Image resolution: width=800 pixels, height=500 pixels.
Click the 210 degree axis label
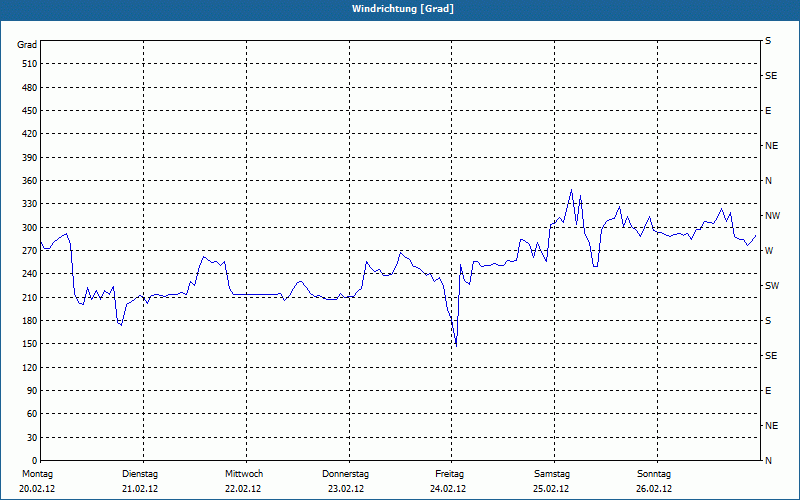[x=30, y=297]
